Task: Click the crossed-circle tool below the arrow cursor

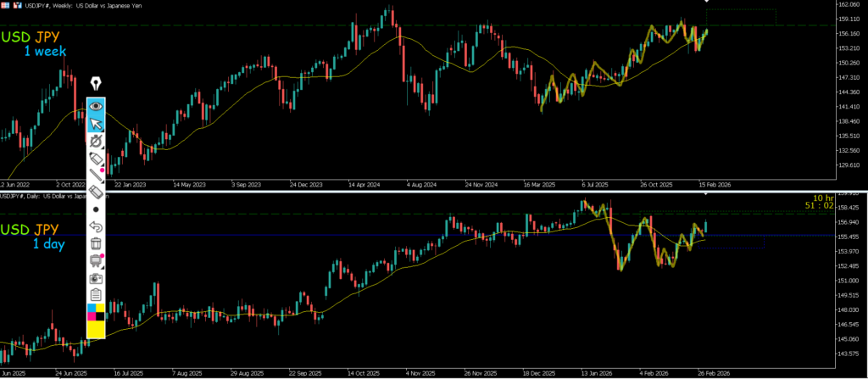Action: tap(96, 142)
